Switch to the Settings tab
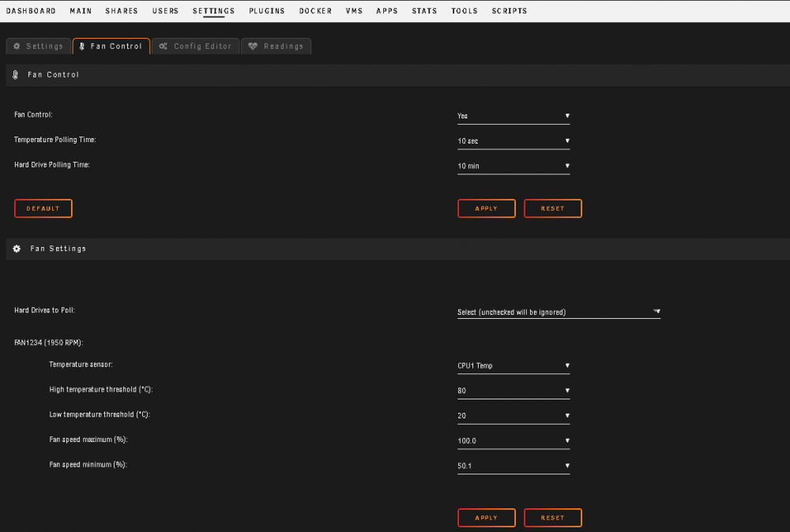The width and height of the screenshot is (790, 532). (x=38, y=47)
